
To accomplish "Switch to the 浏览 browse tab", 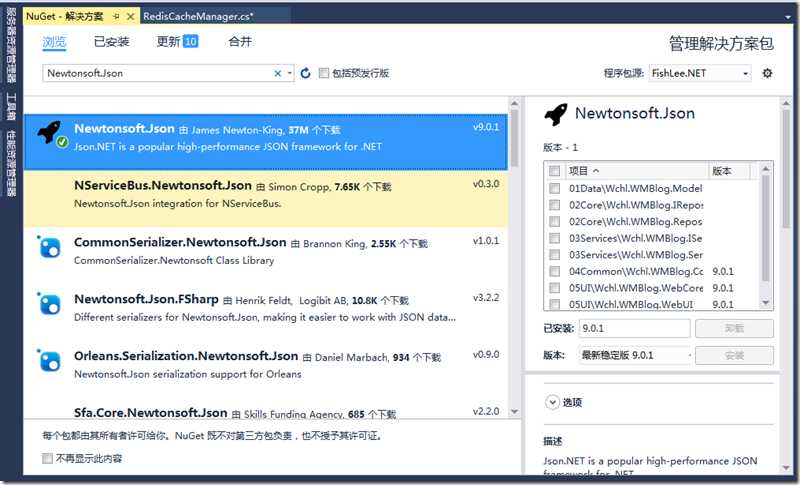I will (54, 42).
